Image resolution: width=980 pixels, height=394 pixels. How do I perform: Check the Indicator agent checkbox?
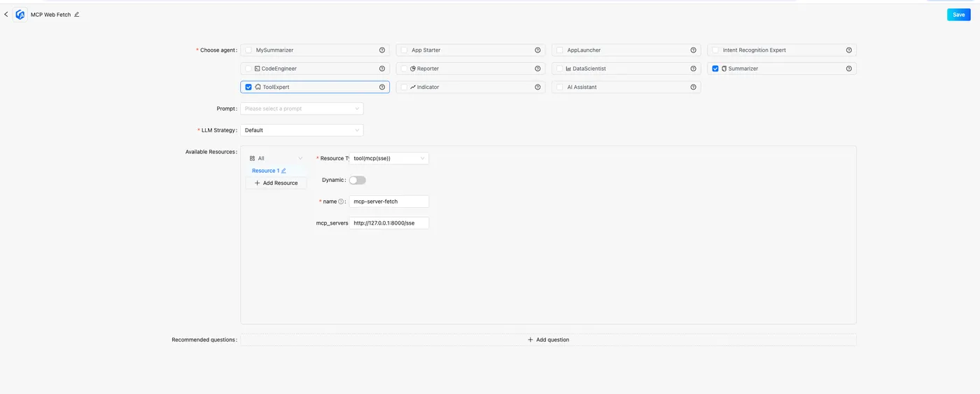(x=404, y=87)
